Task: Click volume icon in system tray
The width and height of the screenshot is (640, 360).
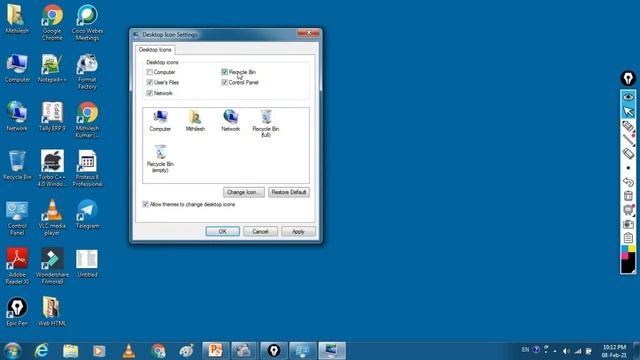Action: pos(566,351)
